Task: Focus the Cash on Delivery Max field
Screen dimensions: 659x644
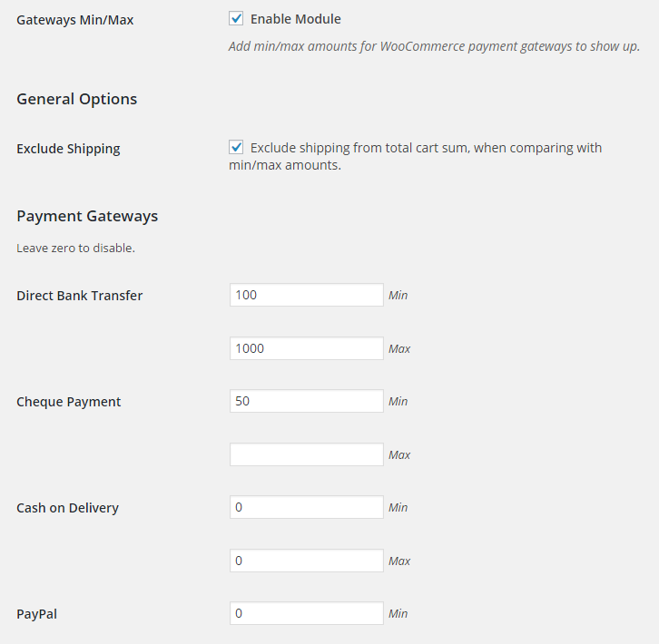Action: pyautogui.click(x=307, y=561)
